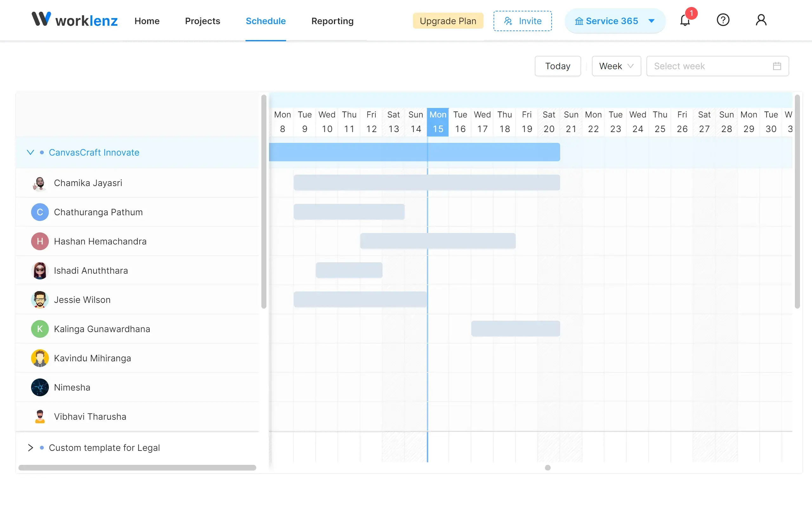Select the Vibhavi Tharusha name

[90, 417]
